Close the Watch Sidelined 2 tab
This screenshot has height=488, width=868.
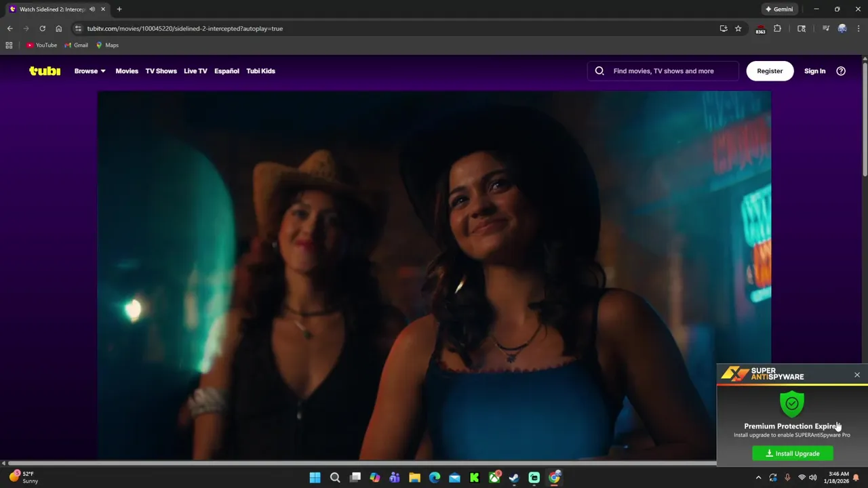tap(103, 9)
